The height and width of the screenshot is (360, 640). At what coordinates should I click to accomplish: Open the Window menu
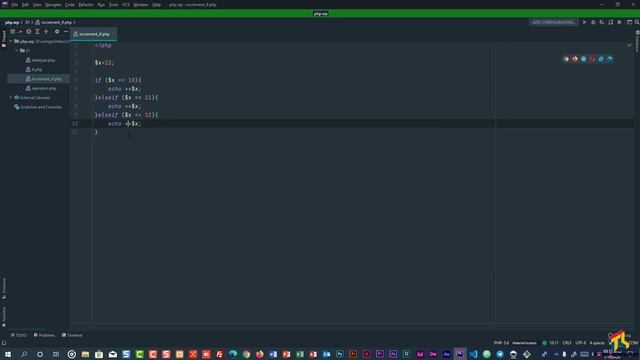pyautogui.click(x=141, y=4)
